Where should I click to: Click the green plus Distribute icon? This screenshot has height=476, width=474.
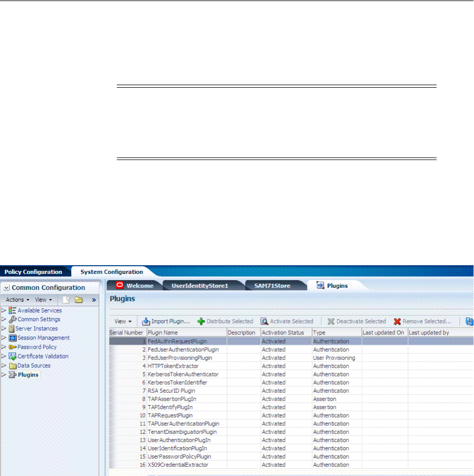[201, 321]
